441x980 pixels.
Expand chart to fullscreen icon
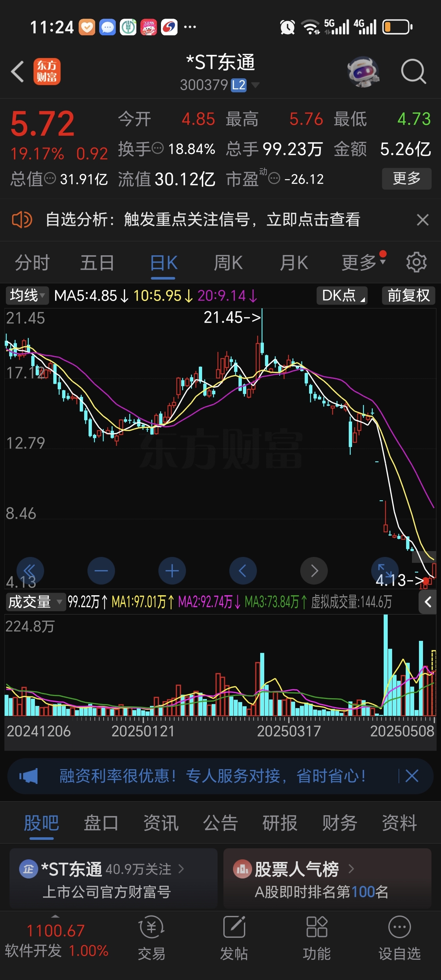(x=385, y=571)
